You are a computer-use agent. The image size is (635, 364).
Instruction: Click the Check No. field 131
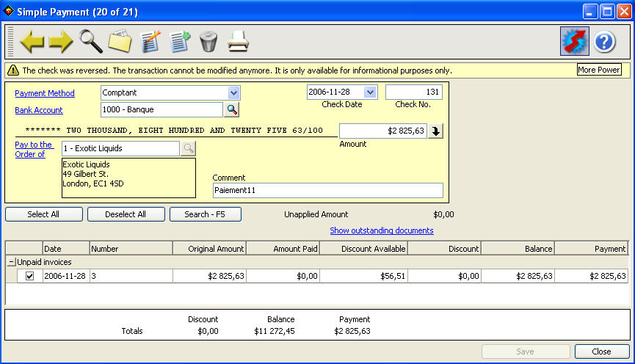414,92
